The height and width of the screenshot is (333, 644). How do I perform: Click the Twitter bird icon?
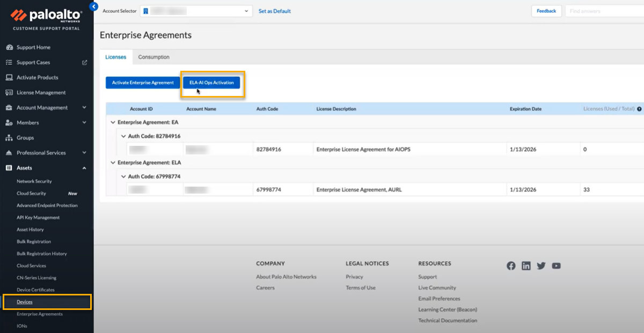click(541, 266)
